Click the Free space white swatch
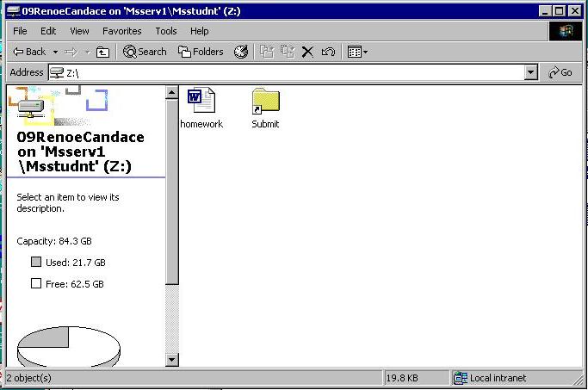This screenshot has width=588, height=390. (x=36, y=283)
